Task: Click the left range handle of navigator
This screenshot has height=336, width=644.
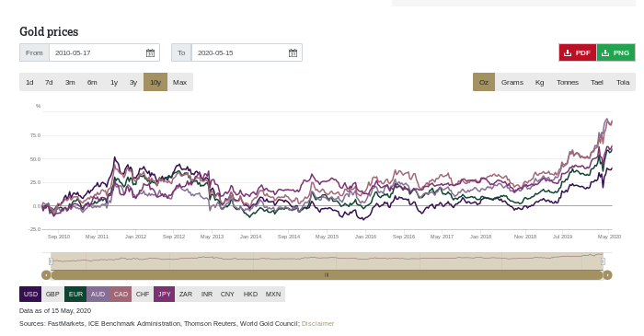Action: (51, 261)
